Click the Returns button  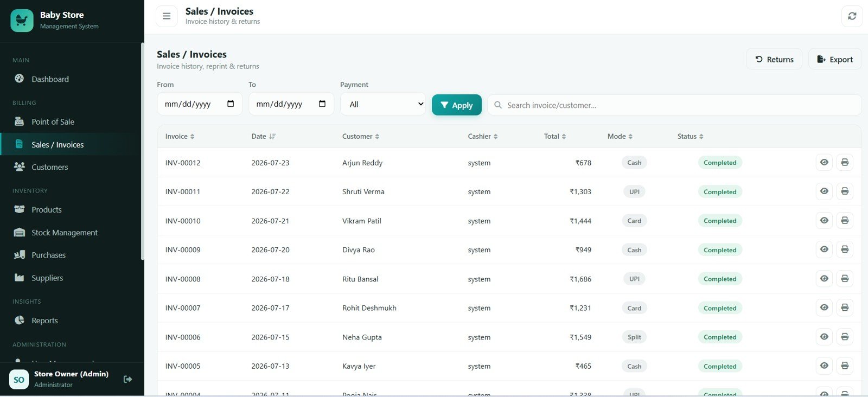[x=774, y=59]
